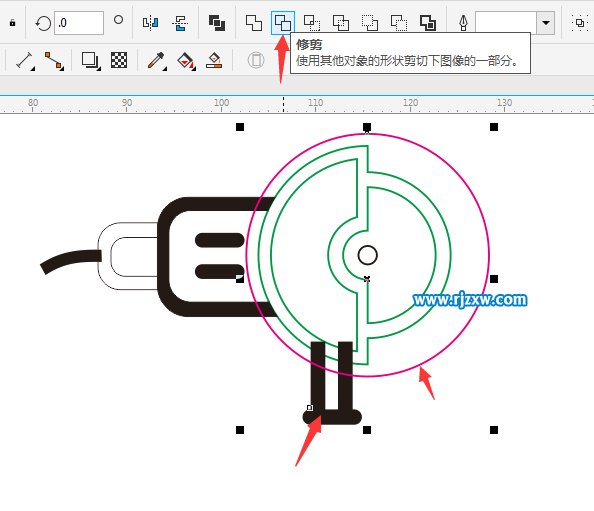This screenshot has height=511, width=594.
Task: Toggle the lock ratio padlock
Action: click(13, 23)
